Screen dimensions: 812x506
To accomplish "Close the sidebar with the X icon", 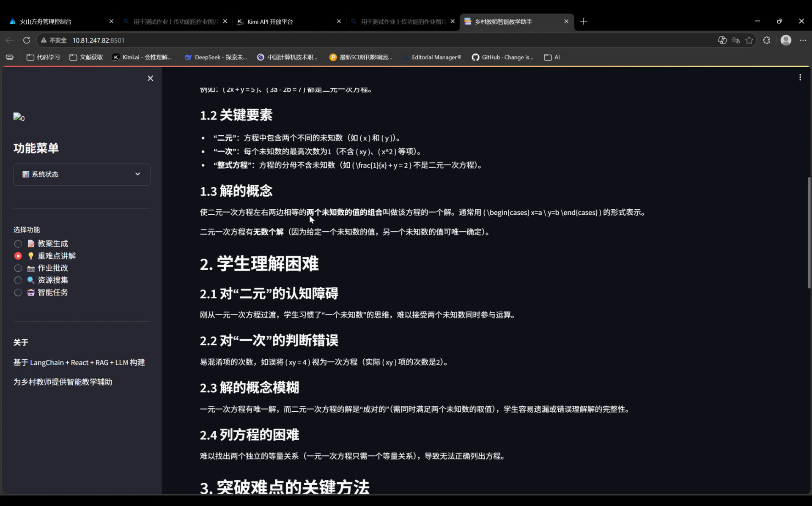I will coord(150,78).
